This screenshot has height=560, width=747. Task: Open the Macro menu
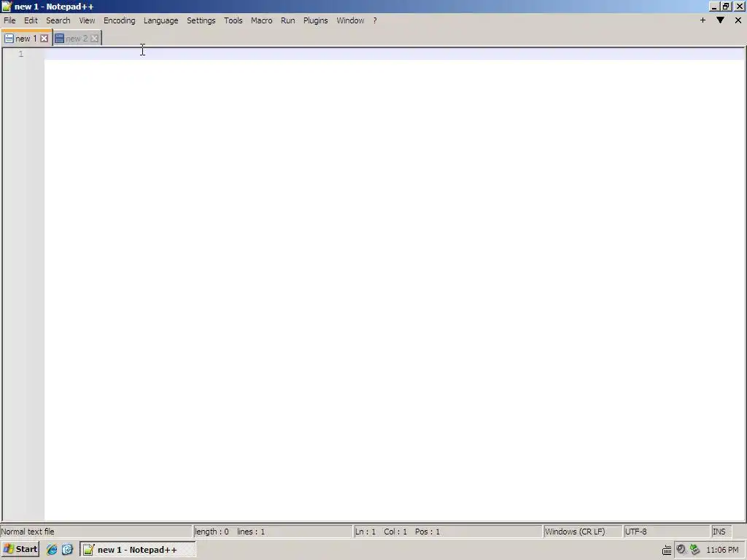[262, 20]
